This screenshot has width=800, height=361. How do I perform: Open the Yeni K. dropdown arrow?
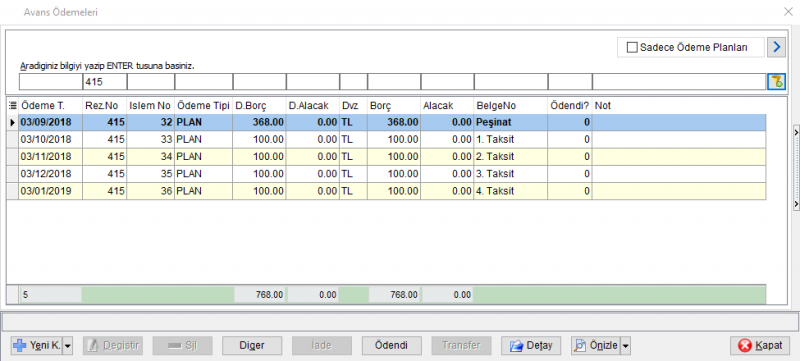tap(68, 345)
